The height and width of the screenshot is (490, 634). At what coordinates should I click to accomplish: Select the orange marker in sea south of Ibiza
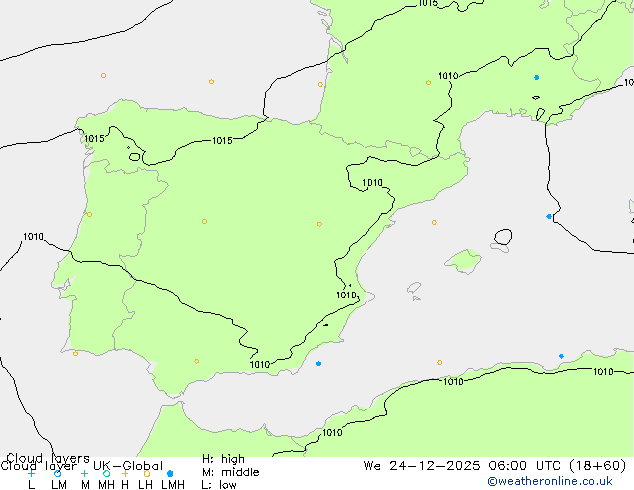(x=440, y=362)
